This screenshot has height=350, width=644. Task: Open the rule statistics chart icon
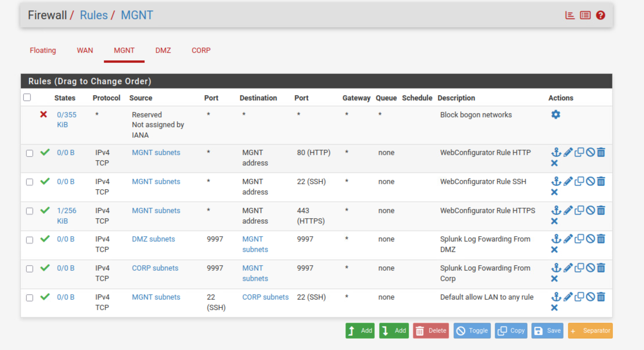[x=570, y=15]
